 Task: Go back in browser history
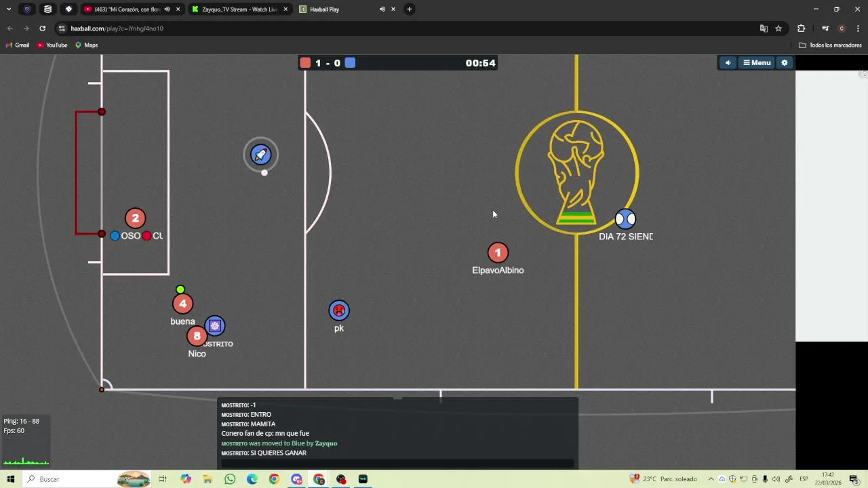click(x=9, y=28)
